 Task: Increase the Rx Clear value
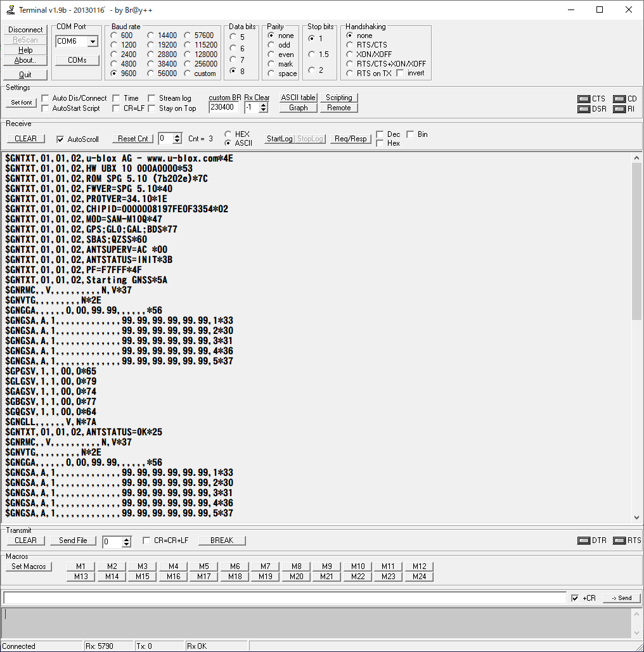click(263, 105)
